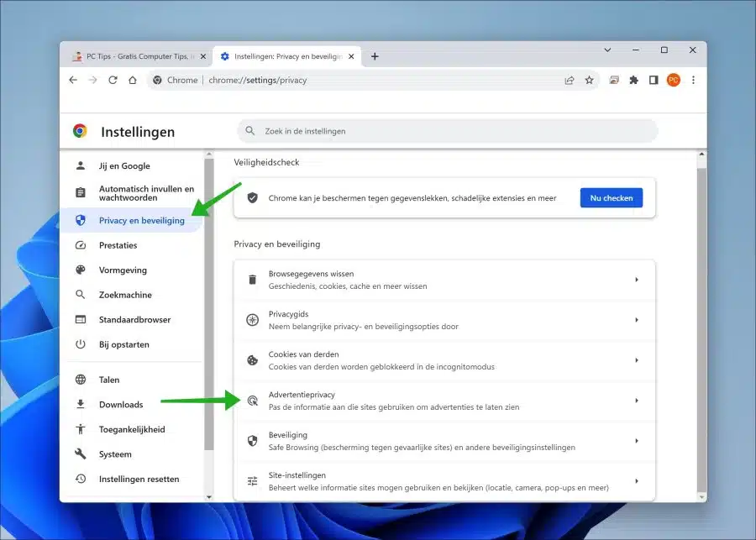Click the search magnifier icon in settings
The height and width of the screenshot is (540, 756).
pyautogui.click(x=249, y=131)
